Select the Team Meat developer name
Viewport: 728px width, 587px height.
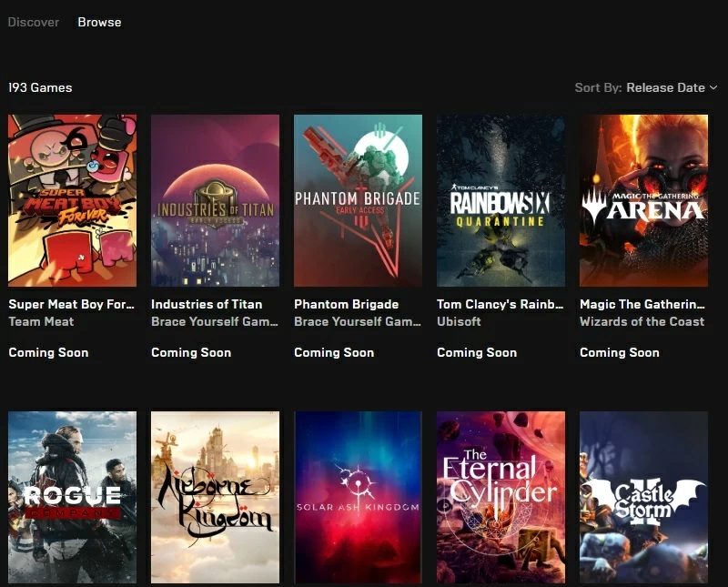[41, 321]
